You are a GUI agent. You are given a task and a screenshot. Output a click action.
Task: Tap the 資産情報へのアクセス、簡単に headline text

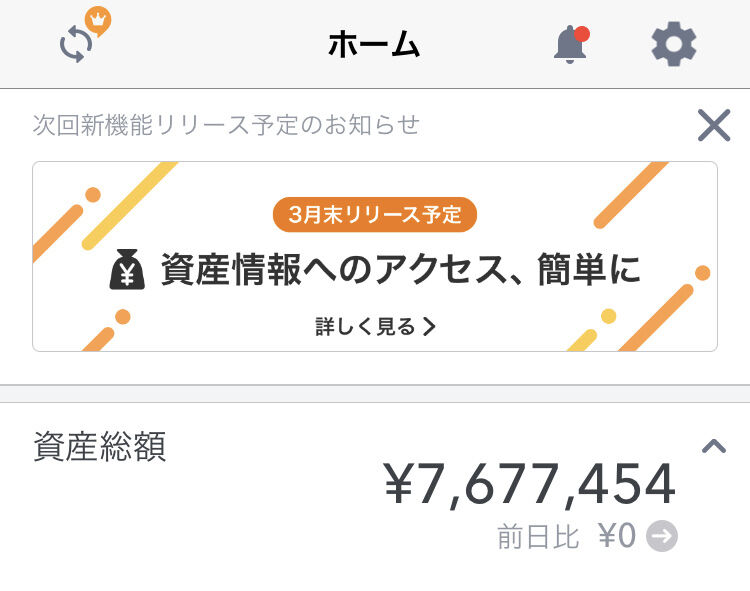[401, 270]
